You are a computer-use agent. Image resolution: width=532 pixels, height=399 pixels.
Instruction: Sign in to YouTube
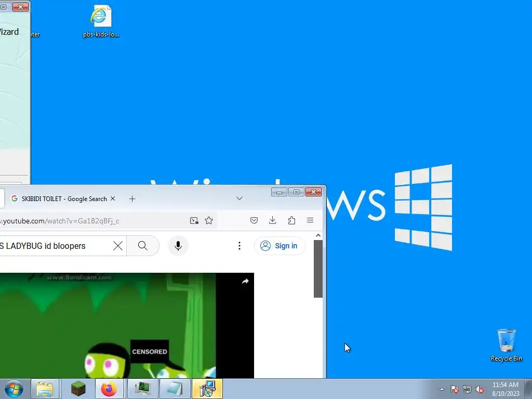(x=280, y=246)
